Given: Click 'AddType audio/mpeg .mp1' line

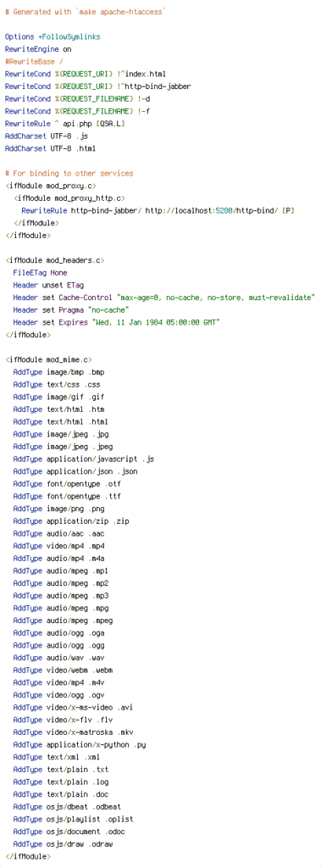Looking at the screenshot, I should [60, 570].
